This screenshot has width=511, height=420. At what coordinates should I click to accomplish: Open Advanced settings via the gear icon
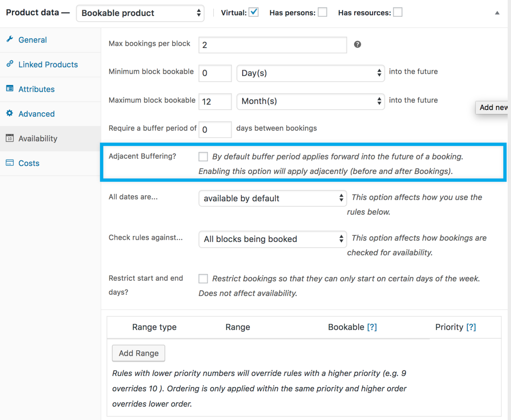(x=9, y=113)
